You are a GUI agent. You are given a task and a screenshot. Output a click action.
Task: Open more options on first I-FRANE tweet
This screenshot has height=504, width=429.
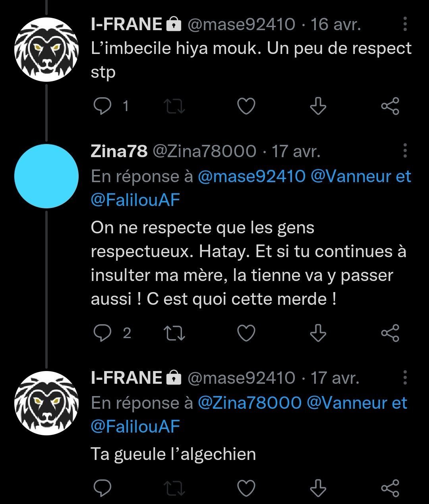tap(405, 24)
